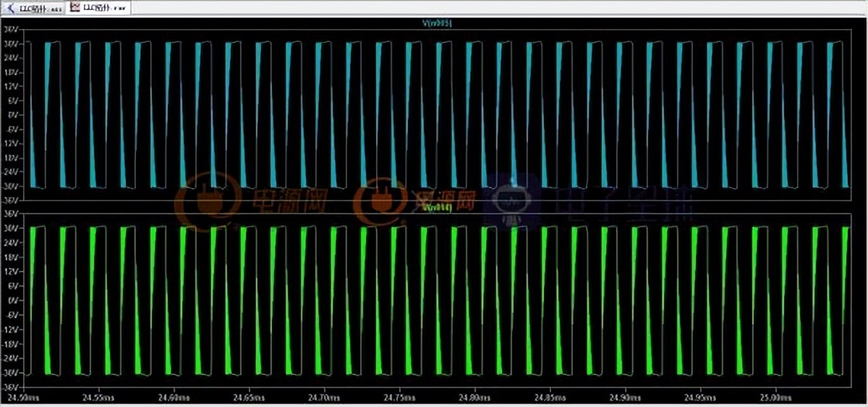
Task: Select the cyan V(n005) trace label
Action: click(437, 23)
